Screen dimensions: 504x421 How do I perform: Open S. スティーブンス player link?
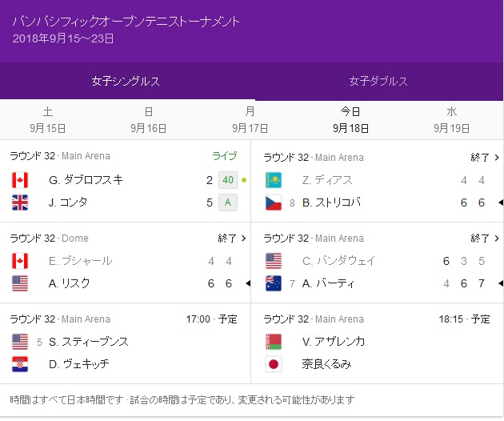pos(88,342)
